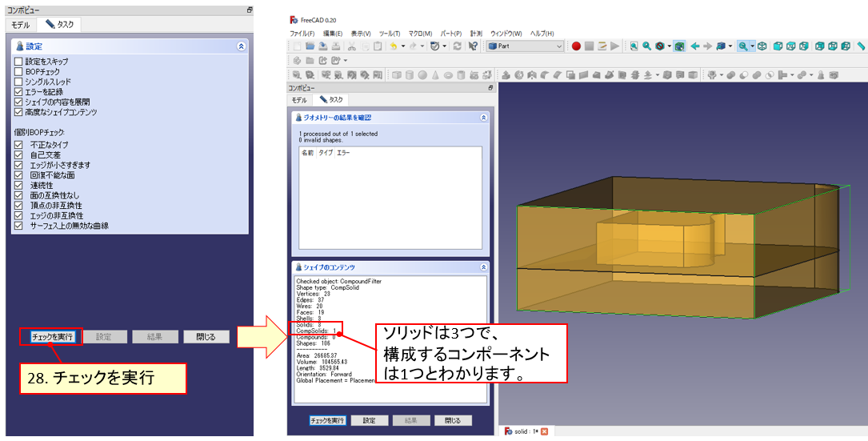The height and width of the screenshot is (441, 868).
Task: Click チェックを実行 in FreeCAD window
Action: click(x=328, y=420)
